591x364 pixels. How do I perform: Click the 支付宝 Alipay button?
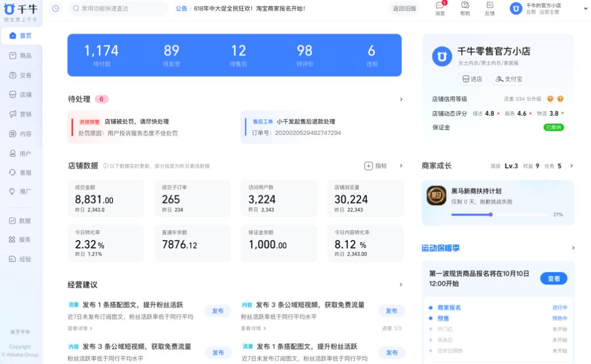pos(509,79)
